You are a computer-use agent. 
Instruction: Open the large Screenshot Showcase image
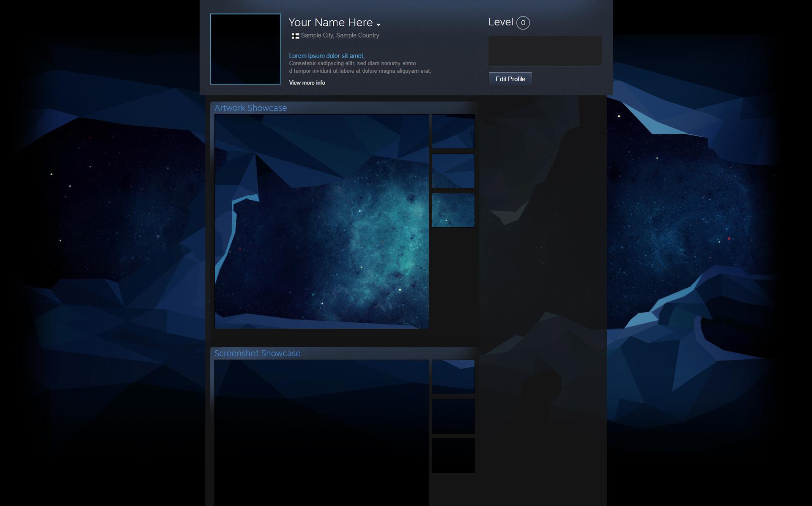click(x=321, y=432)
